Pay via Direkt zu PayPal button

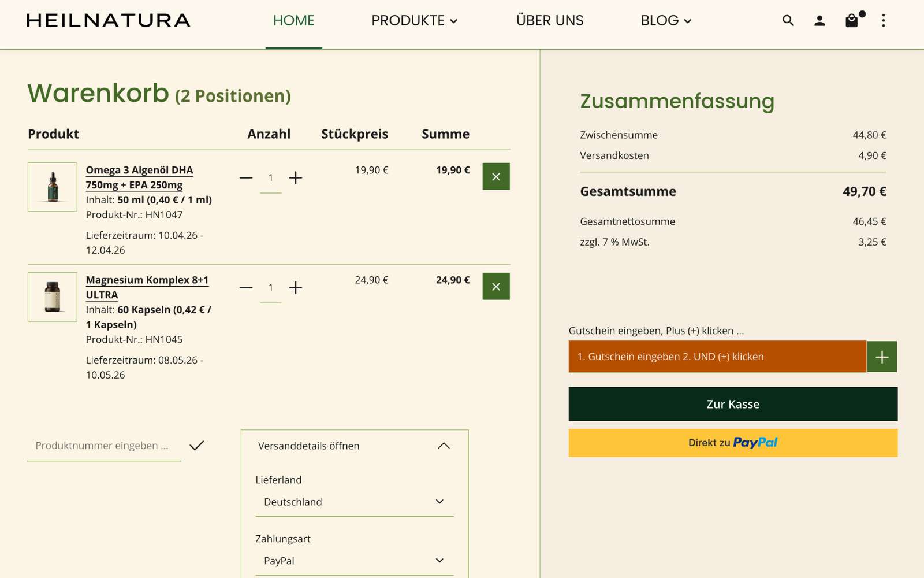pyautogui.click(x=733, y=443)
